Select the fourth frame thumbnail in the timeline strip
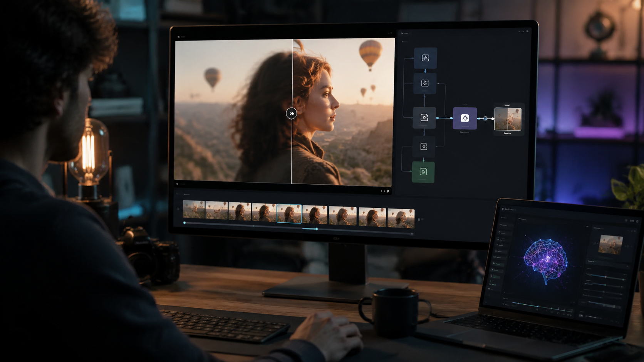The height and width of the screenshot is (362, 644). tap(264, 212)
